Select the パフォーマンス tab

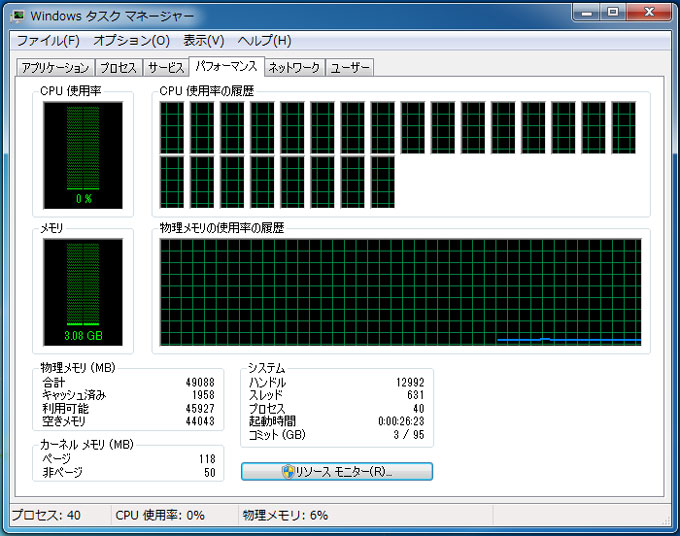click(226, 66)
